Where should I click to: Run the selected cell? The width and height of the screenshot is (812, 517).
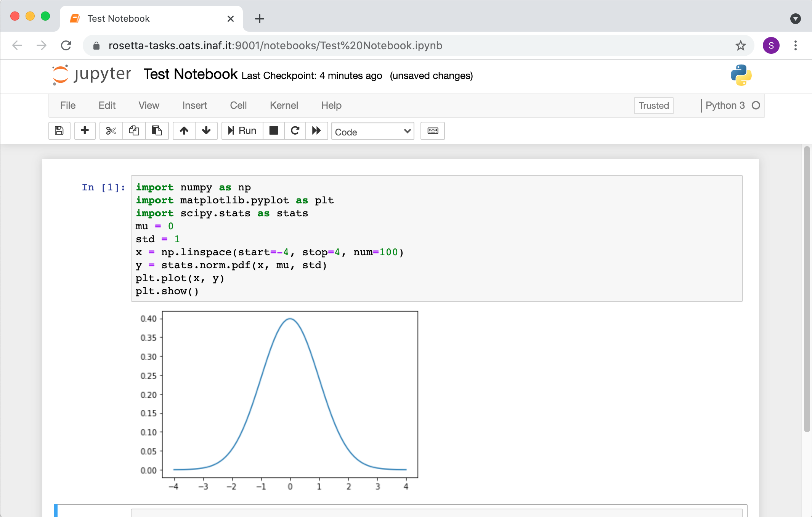[x=242, y=131]
